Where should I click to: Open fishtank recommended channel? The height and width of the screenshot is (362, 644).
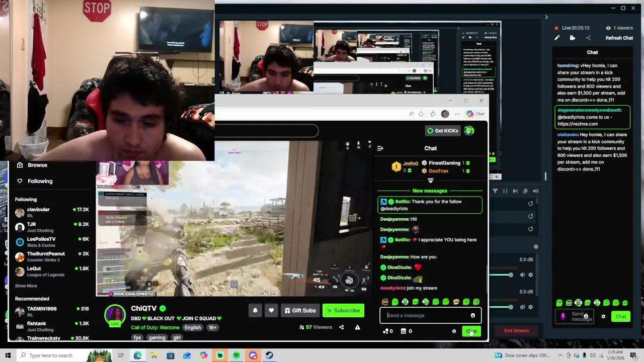coord(52,326)
